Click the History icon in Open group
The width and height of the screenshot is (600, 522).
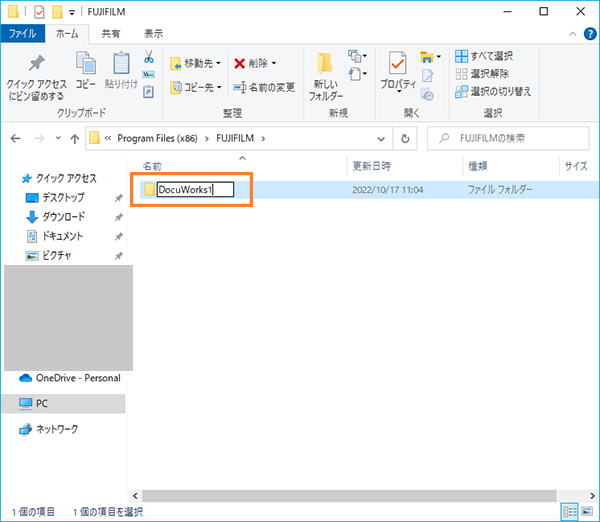coord(427,94)
